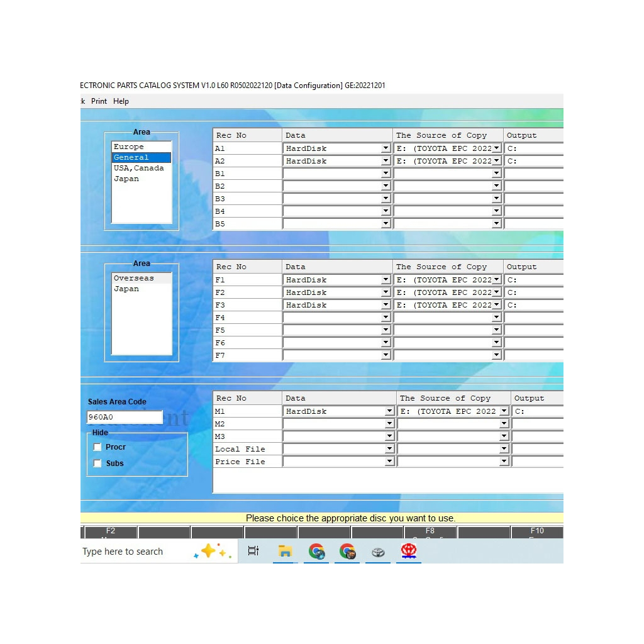
Task: Open the Data dropdown for row B5
Action: (386, 224)
